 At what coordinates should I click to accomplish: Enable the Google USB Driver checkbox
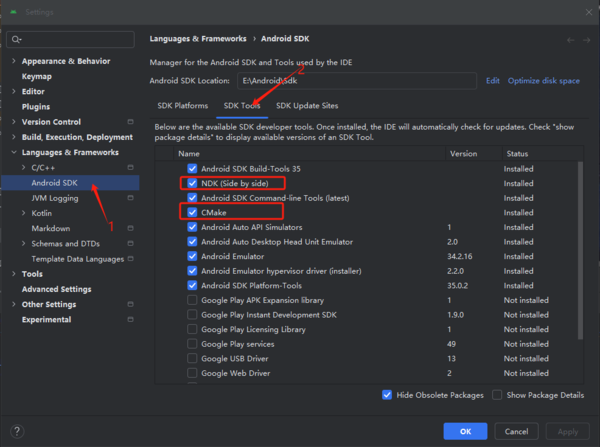tap(192, 358)
